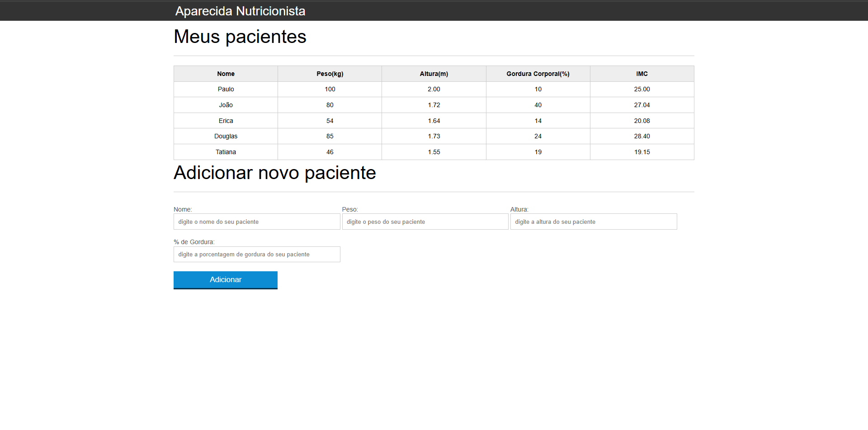
Task: Focus the Nome input field
Action: click(256, 222)
